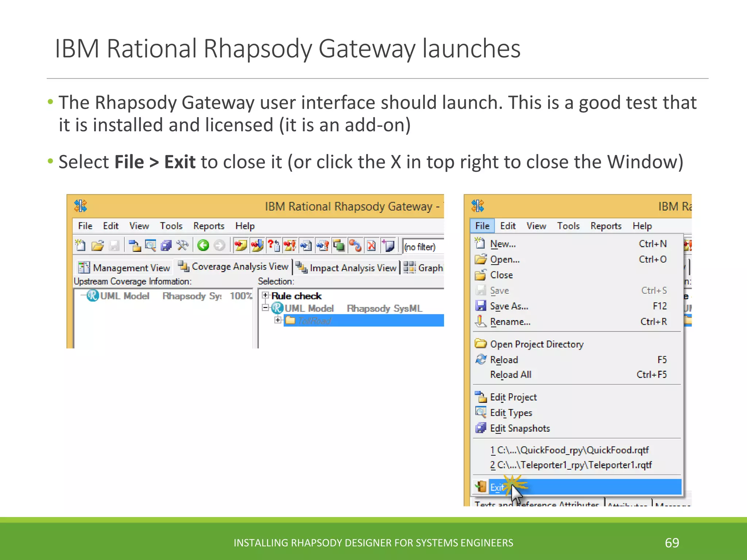The width and height of the screenshot is (747, 560).
Task: Select the highlighted TollRoad folder row
Action: click(364, 320)
